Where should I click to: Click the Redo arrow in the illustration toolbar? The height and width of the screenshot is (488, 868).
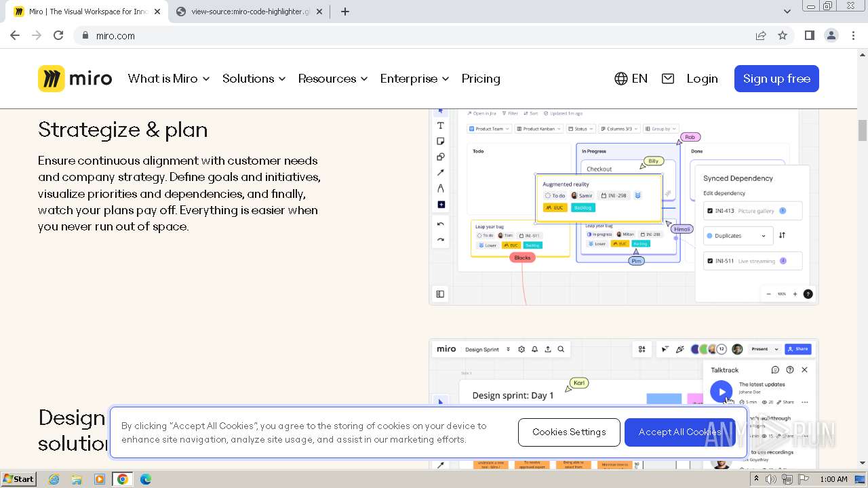click(x=440, y=240)
